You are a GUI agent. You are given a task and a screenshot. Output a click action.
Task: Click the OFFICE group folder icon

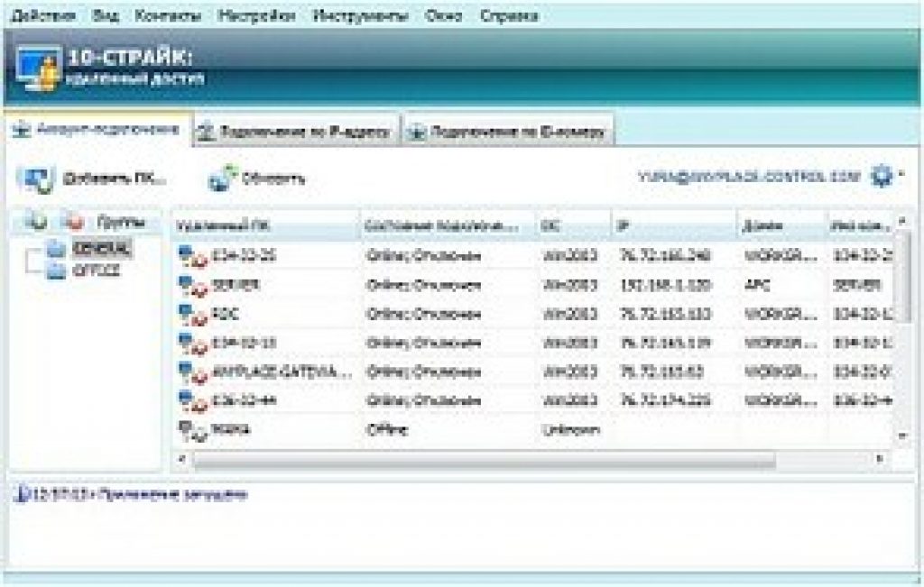click(56, 271)
